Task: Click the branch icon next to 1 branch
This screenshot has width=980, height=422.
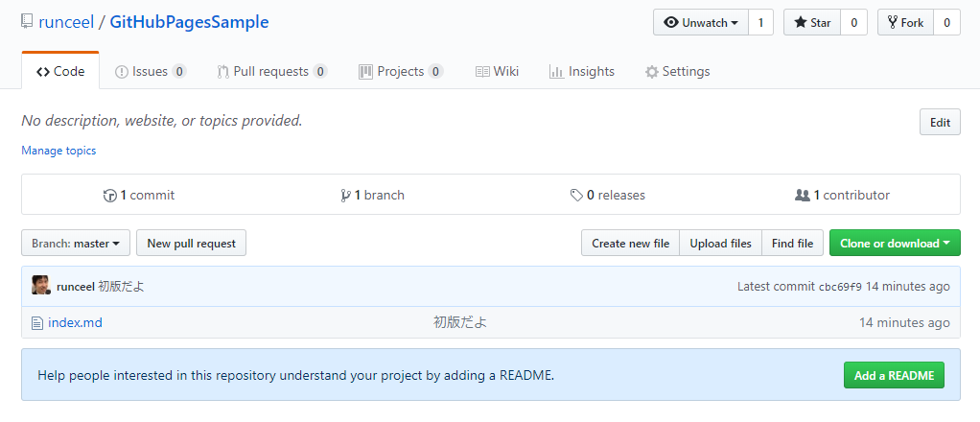Action: click(x=345, y=196)
